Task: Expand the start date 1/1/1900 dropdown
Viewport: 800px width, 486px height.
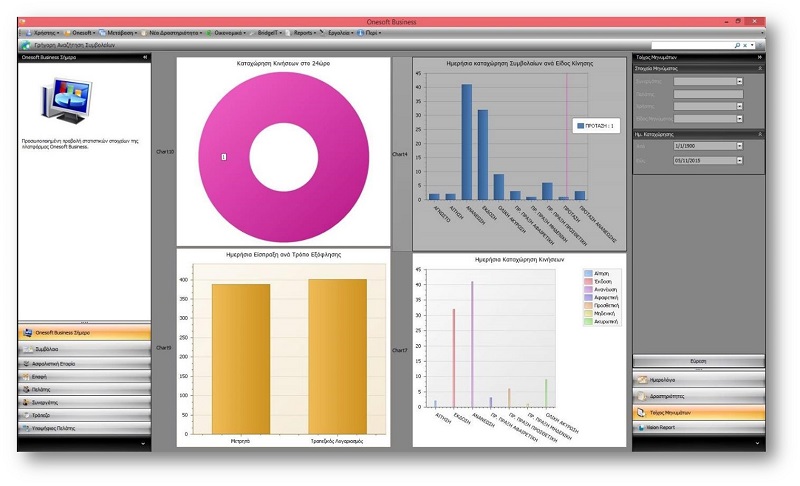Action: point(739,146)
